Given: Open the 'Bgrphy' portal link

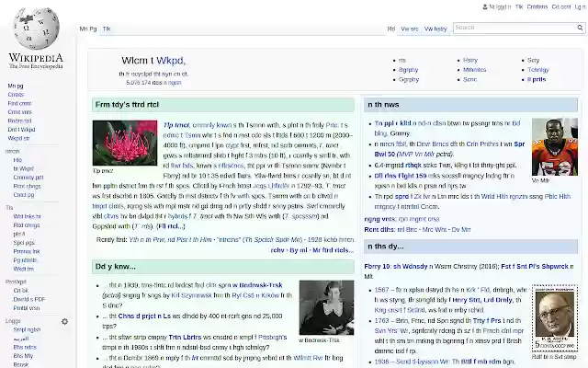Looking at the screenshot, I should (x=408, y=70).
